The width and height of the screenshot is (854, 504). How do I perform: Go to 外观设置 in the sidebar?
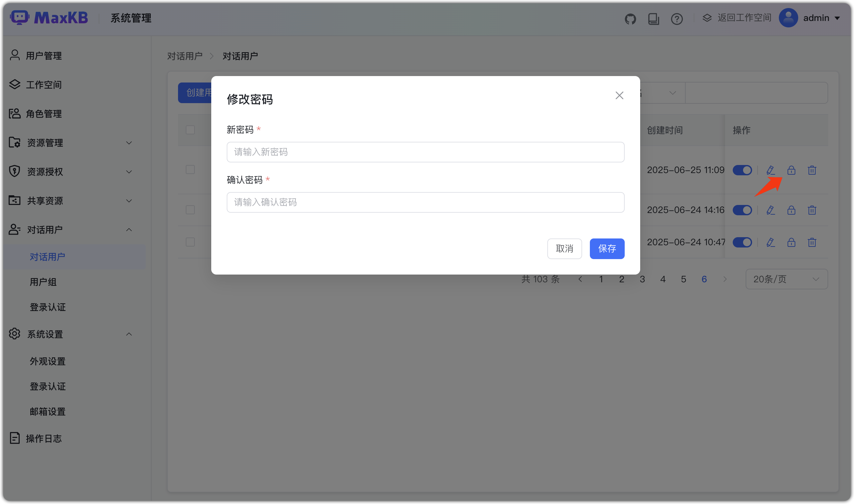pyautogui.click(x=48, y=361)
